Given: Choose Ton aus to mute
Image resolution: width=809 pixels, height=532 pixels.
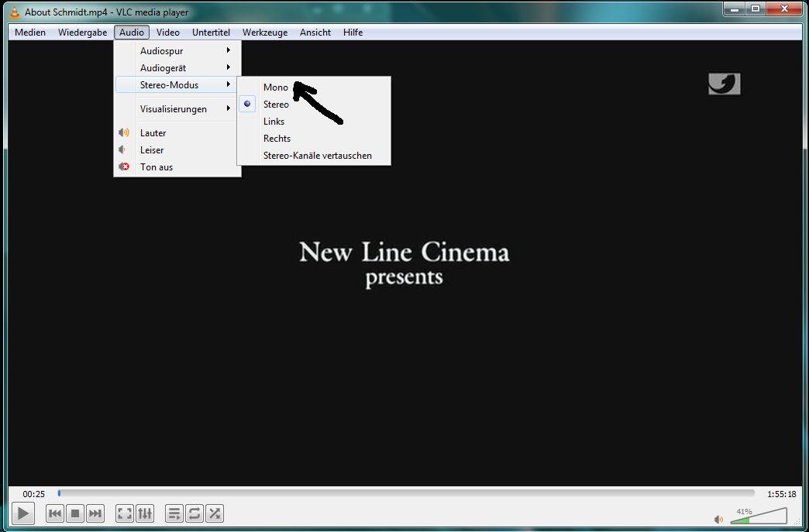Looking at the screenshot, I should click(177, 166).
